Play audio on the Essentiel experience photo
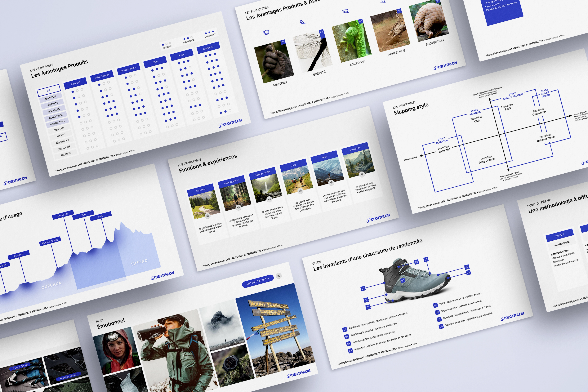This screenshot has height=392, width=588. tap(207, 216)
